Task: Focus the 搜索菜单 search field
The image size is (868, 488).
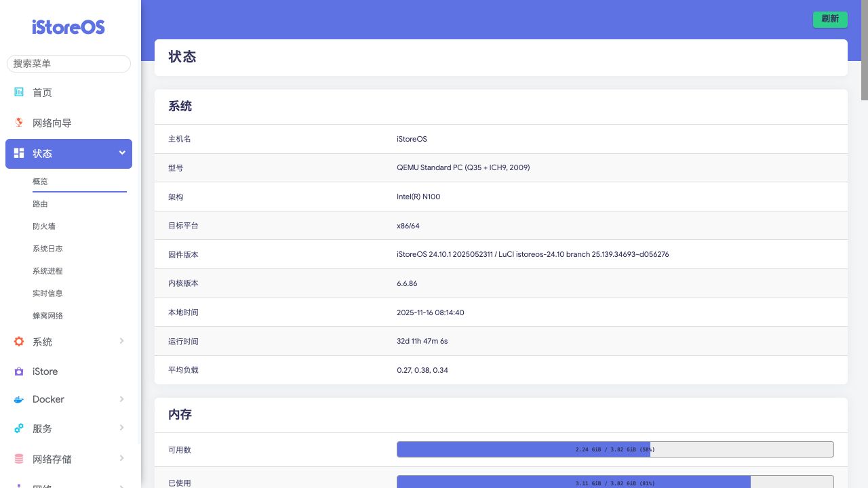Action: 68,63
